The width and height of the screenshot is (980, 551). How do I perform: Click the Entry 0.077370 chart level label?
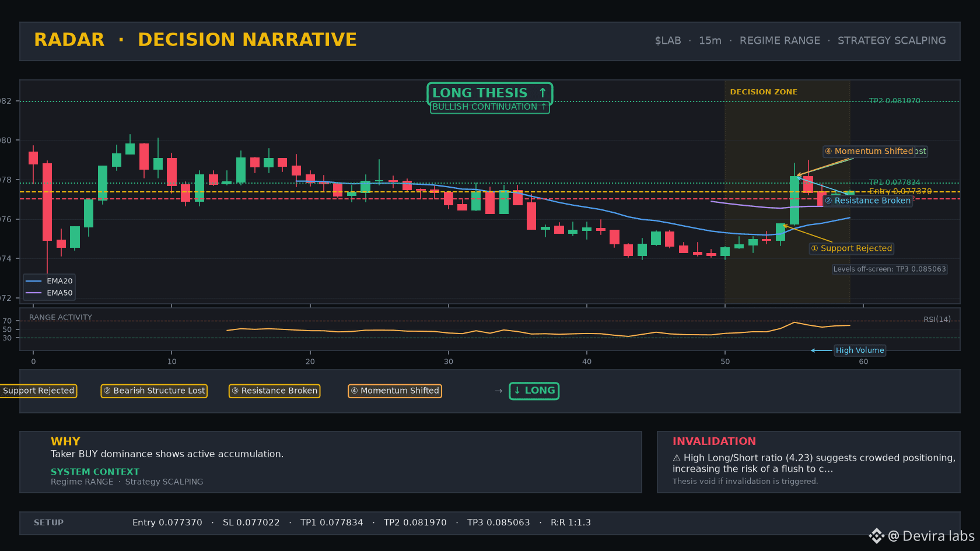point(900,191)
